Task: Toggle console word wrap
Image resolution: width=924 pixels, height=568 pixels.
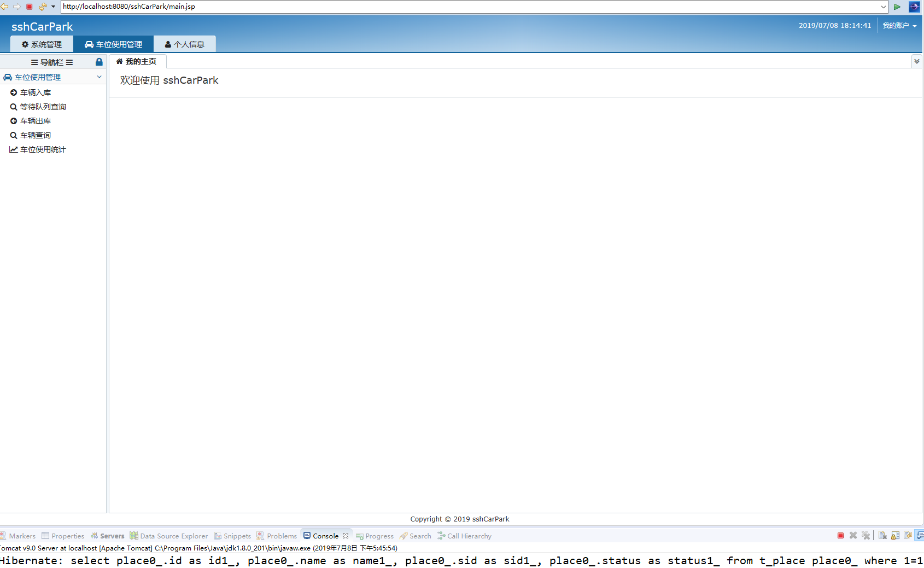Action: coord(908,536)
